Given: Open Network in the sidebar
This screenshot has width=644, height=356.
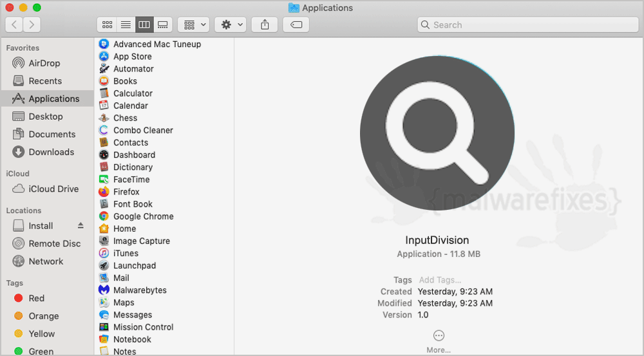Looking at the screenshot, I should tap(47, 261).
